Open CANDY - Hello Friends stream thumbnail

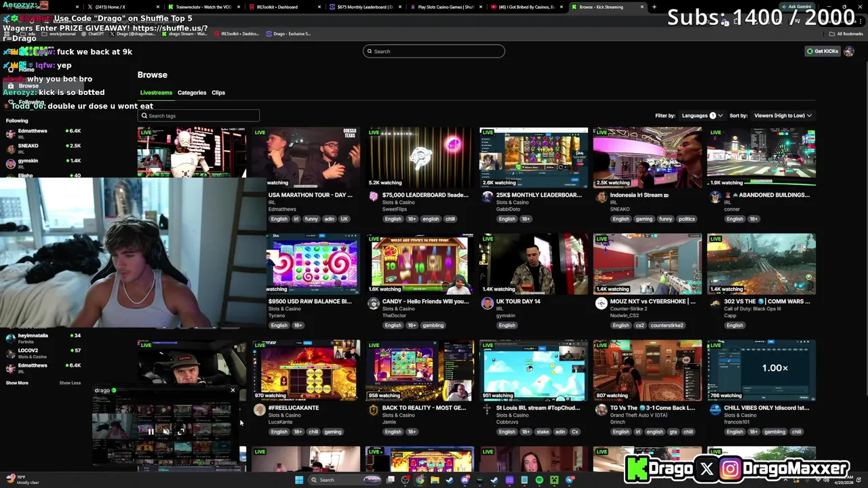coord(420,264)
